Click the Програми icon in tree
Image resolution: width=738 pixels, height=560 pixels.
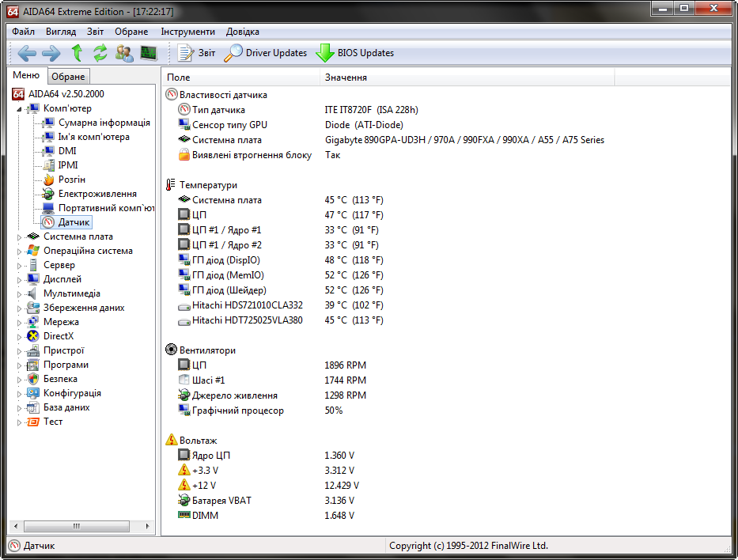33,365
